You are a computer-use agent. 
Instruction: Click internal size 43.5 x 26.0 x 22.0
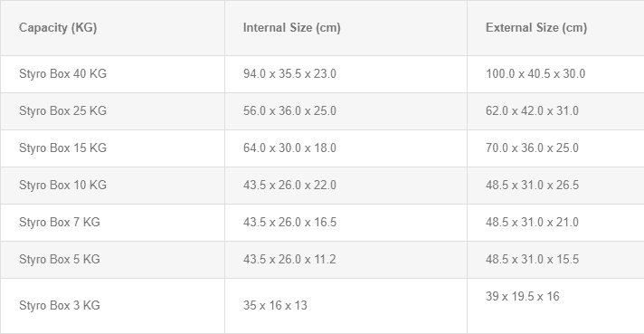(289, 185)
